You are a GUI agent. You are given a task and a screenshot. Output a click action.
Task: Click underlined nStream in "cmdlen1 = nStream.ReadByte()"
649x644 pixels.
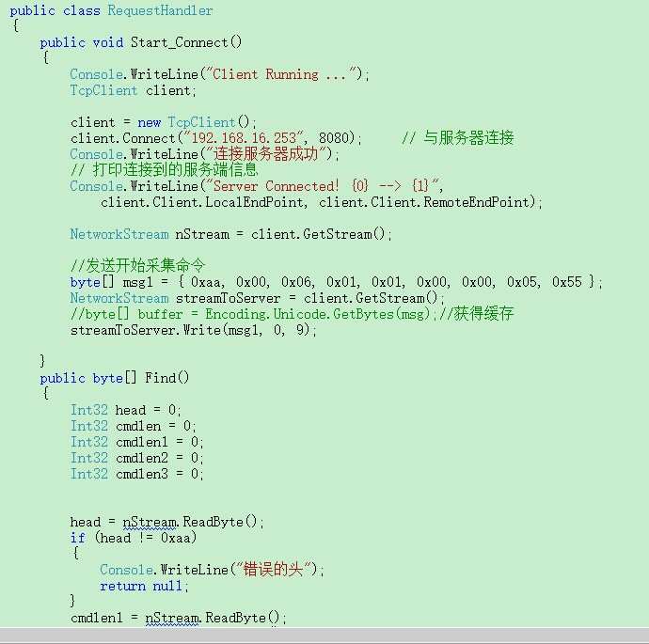click(172, 618)
